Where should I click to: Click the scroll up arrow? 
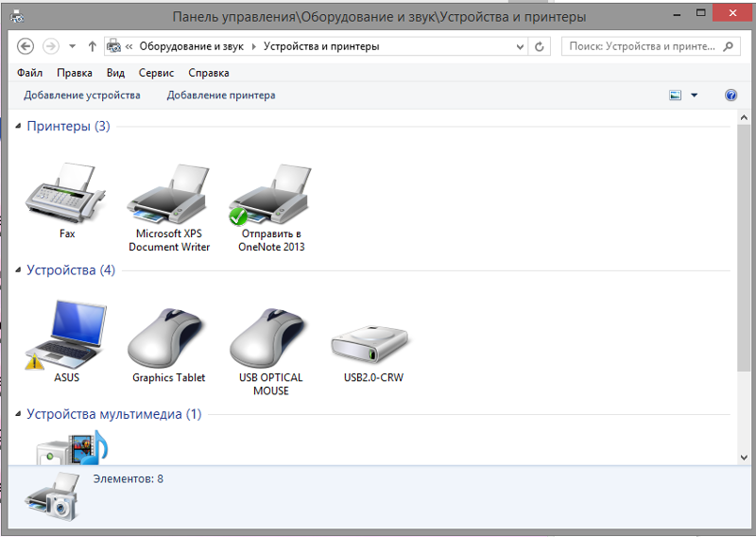(x=743, y=117)
